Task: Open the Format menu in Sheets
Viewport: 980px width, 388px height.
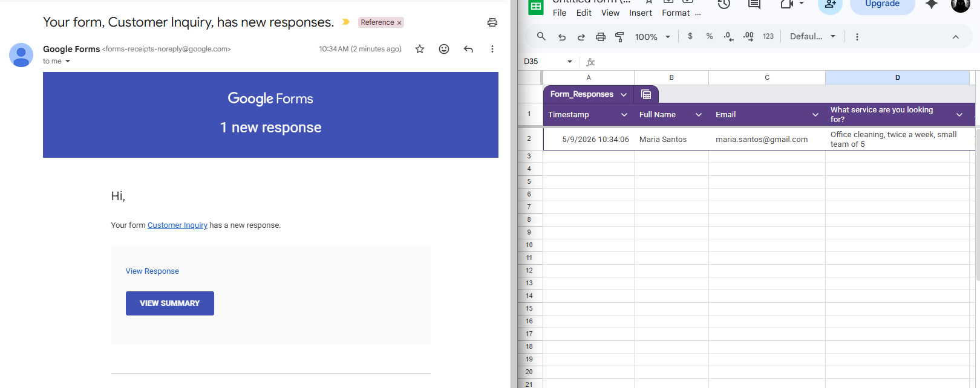Action: click(676, 13)
